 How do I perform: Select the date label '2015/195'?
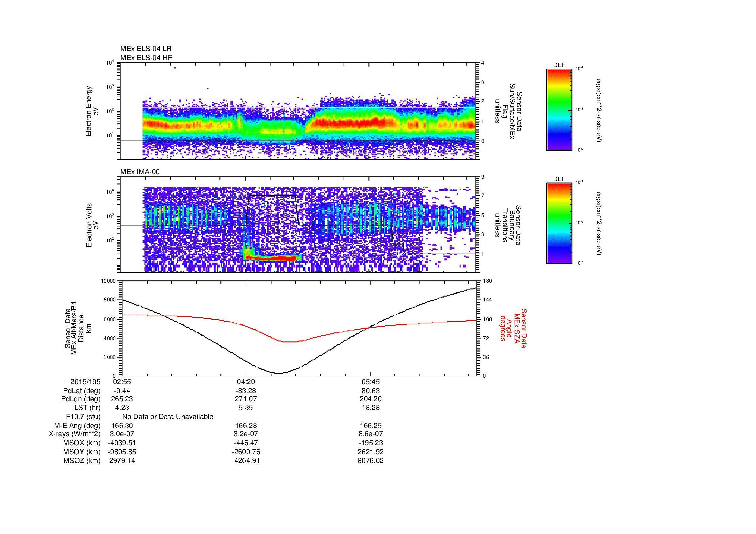(85, 382)
